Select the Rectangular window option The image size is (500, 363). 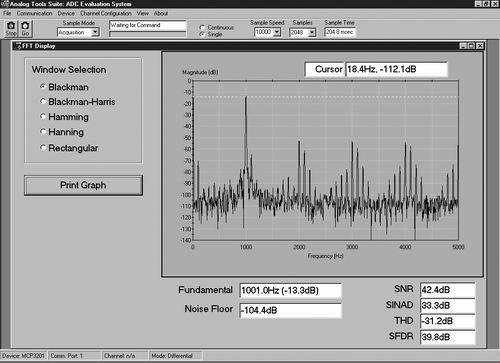pyautogui.click(x=43, y=147)
